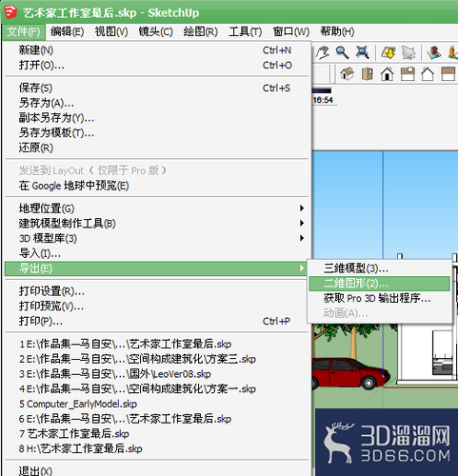Viewport: 458px width, 476px height.
Task: Select the Zoom magnifier tool
Action: 343,52
